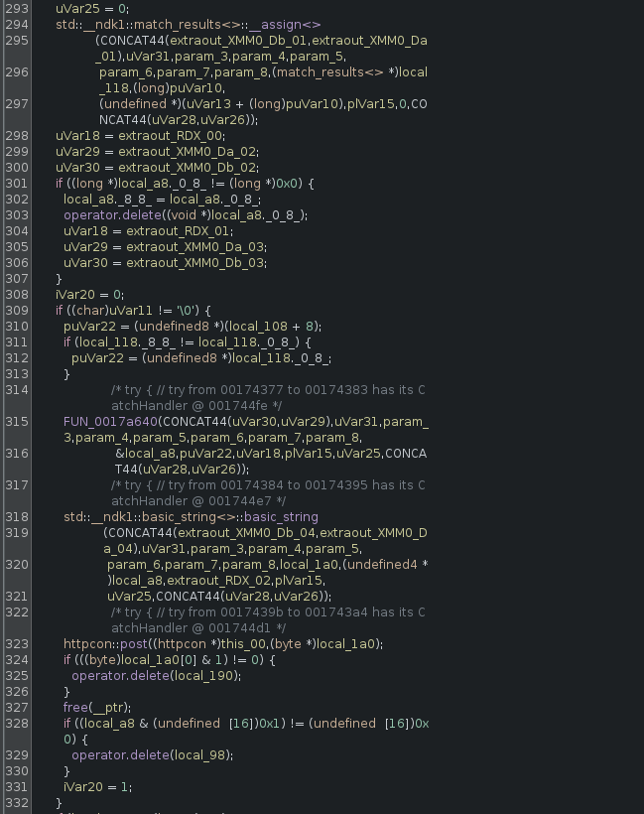Image resolution: width=644 pixels, height=814 pixels.
Task: Click 'plVar15' on line 297
Action: pos(370,104)
